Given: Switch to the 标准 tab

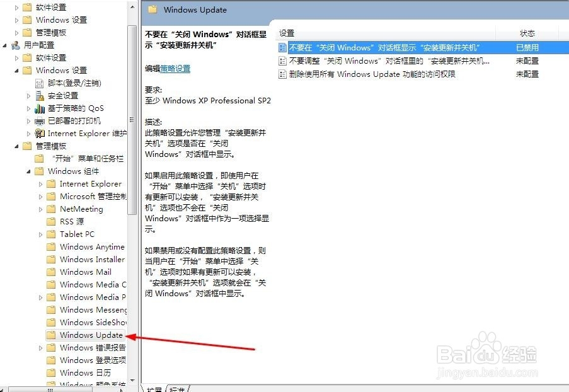Looking at the screenshot, I should tap(177, 389).
